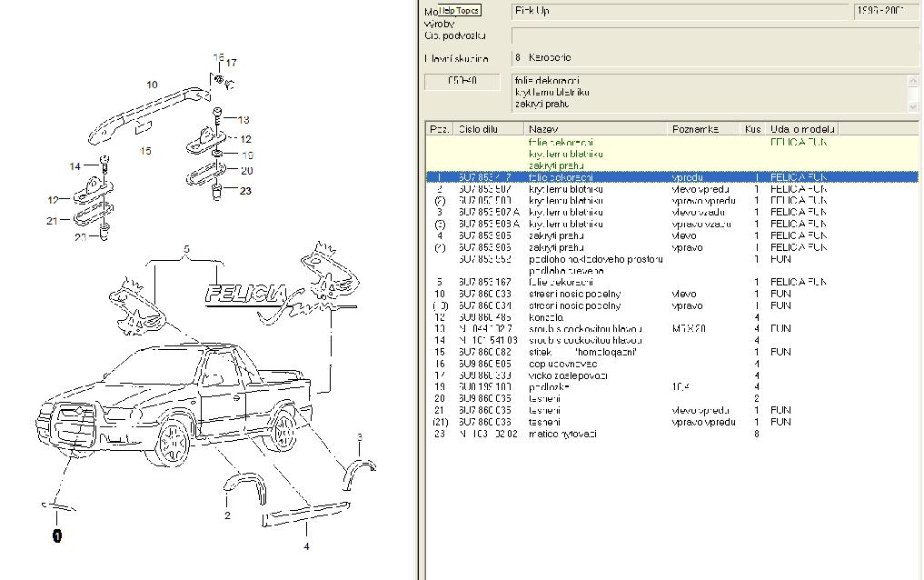The image size is (924, 580).
Task: Click the production year range field
Action: (886, 11)
